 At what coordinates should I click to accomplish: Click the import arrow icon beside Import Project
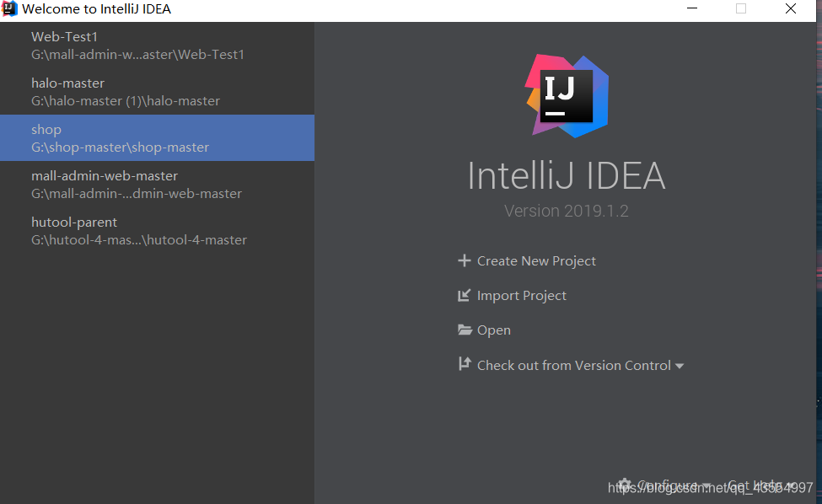(x=464, y=296)
